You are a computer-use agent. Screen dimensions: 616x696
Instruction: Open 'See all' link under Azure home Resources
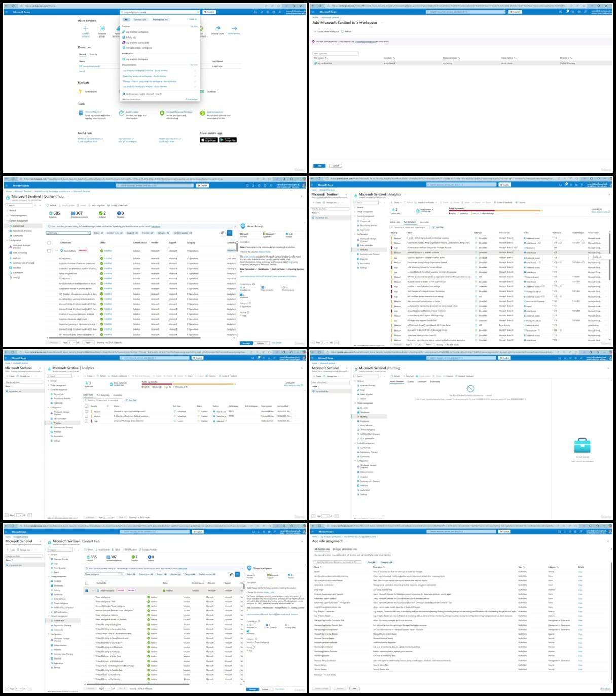click(82, 71)
